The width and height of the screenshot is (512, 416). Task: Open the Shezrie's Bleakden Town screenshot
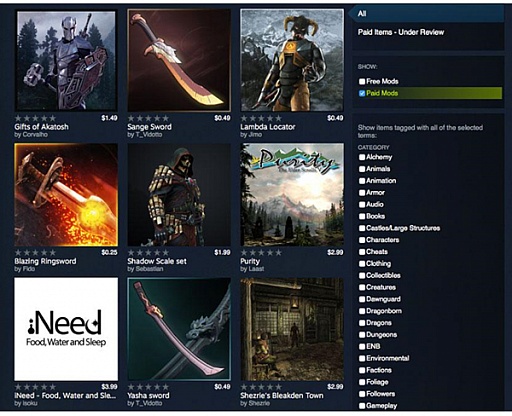tap(292, 329)
